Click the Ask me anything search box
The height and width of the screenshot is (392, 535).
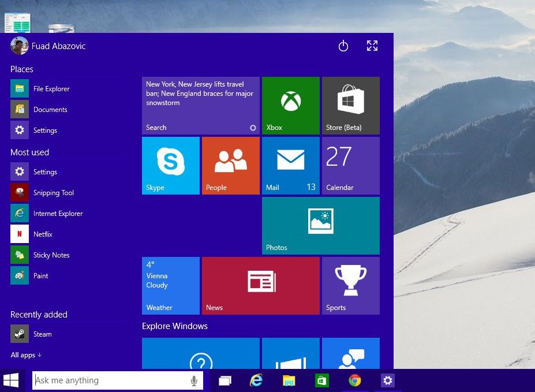[x=110, y=380]
